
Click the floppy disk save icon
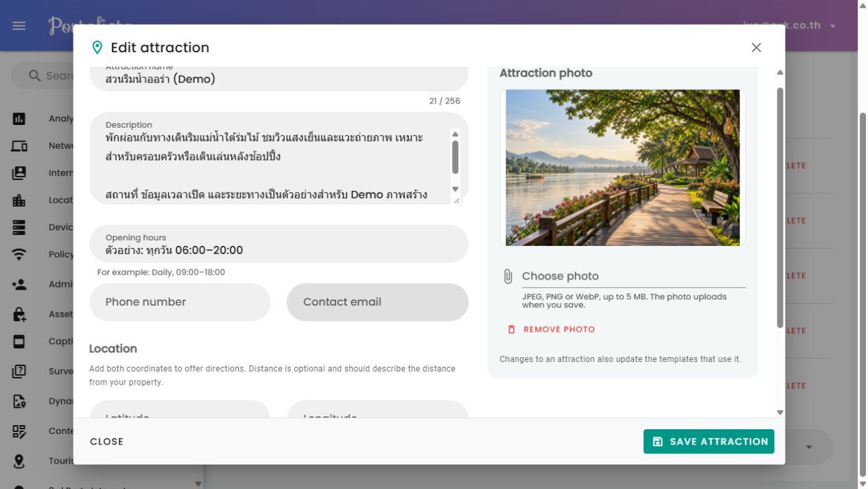657,442
